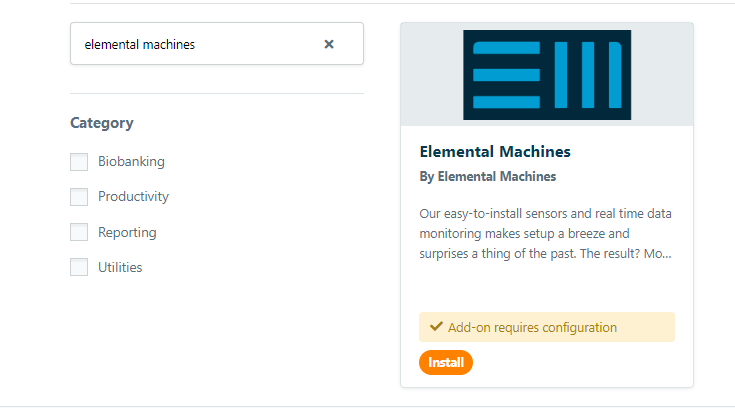This screenshot has height=408, width=735.
Task: Click the Biobanking label text
Action: click(131, 161)
